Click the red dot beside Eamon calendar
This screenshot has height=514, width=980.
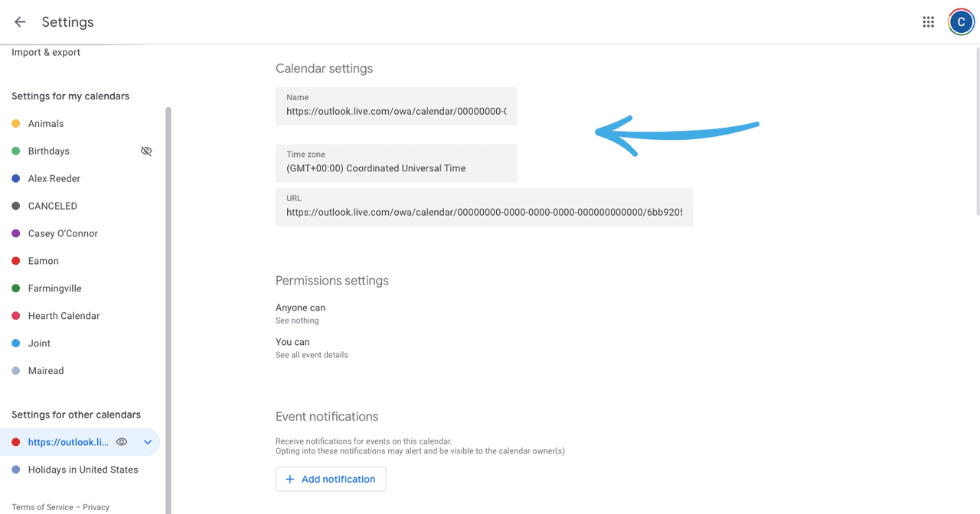tap(17, 261)
